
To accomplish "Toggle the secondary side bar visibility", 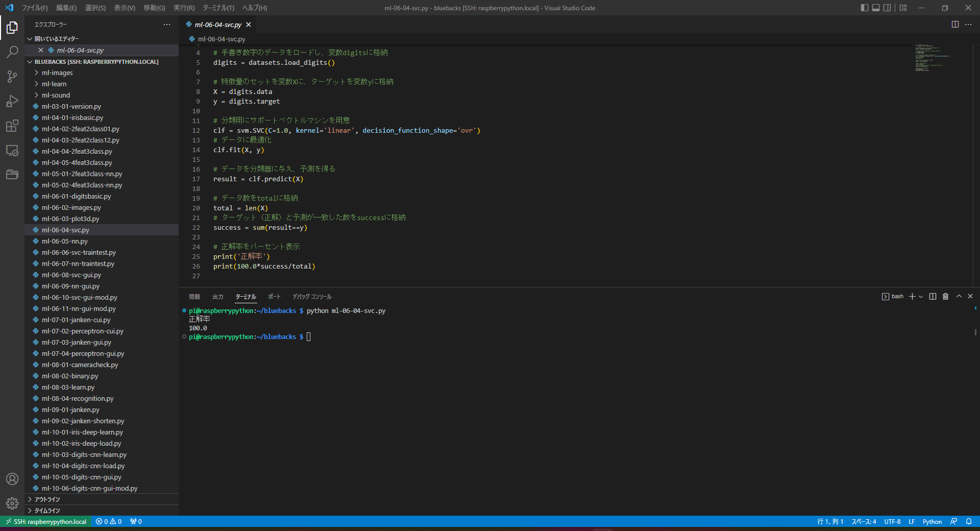I will [887, 8].
